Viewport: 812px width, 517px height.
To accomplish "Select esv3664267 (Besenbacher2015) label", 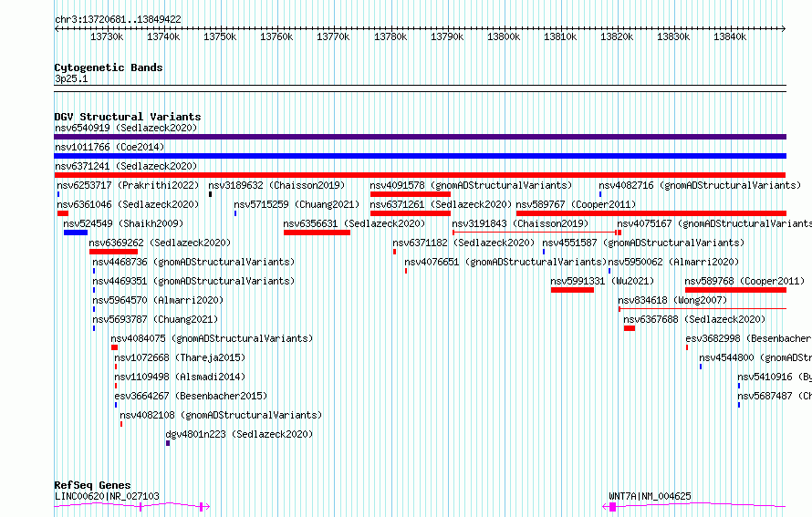I will click(x=191, y=396).
